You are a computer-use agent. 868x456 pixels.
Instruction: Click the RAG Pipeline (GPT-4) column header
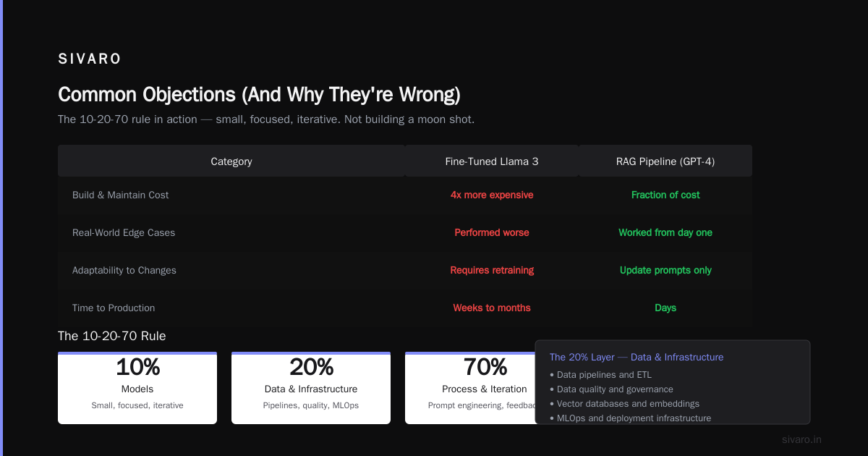click(x=665, y=161)
